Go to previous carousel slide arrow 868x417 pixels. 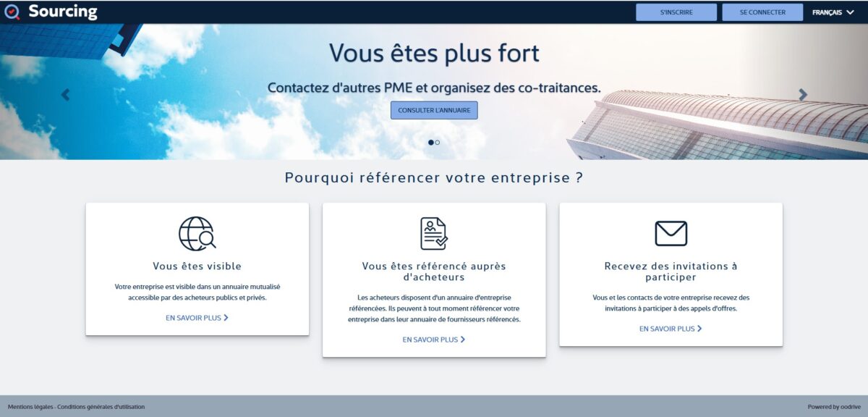pos(65,95)
